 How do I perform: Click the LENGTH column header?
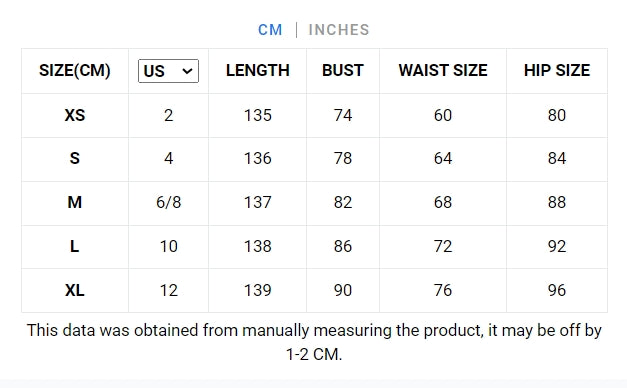(258, 70)
